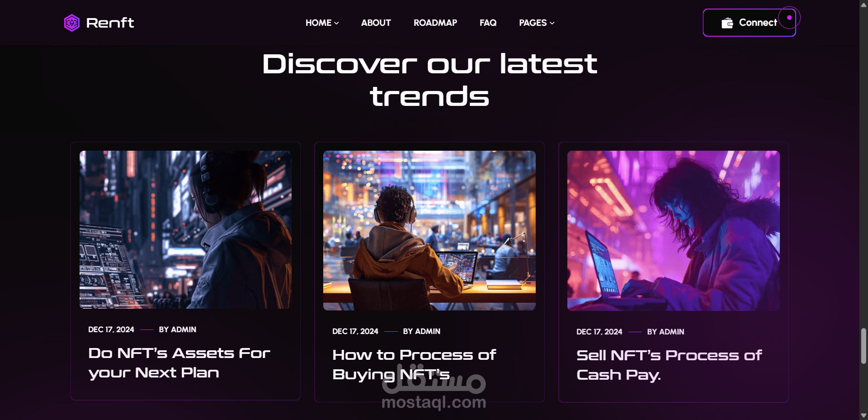Expand the PAGES dropdown chevron
This screenshot has height=420, width=868.
pos(552,23)
